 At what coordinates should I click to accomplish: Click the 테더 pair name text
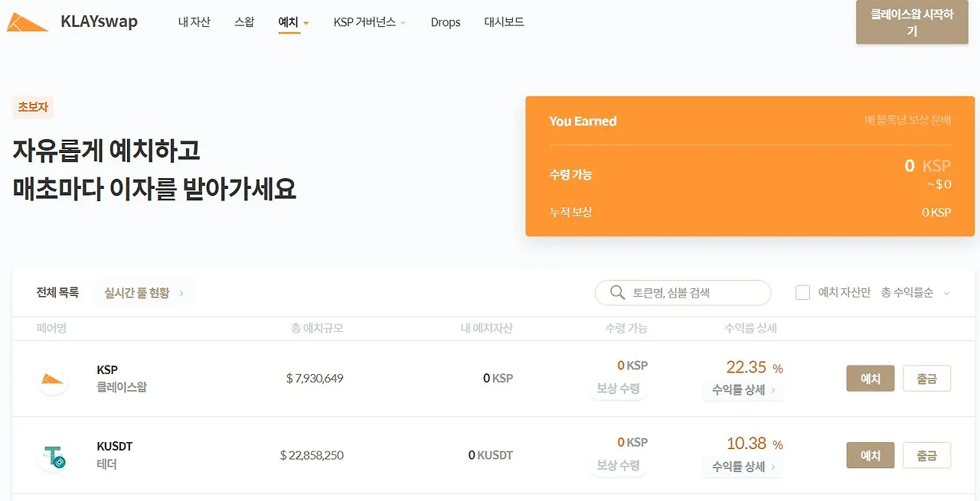point(107,464)
